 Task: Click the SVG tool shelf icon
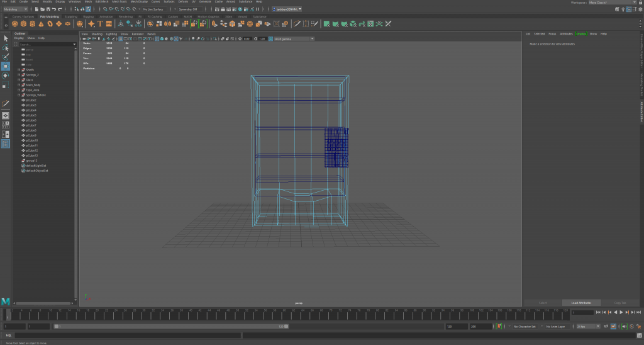click(x=109, y=24)
